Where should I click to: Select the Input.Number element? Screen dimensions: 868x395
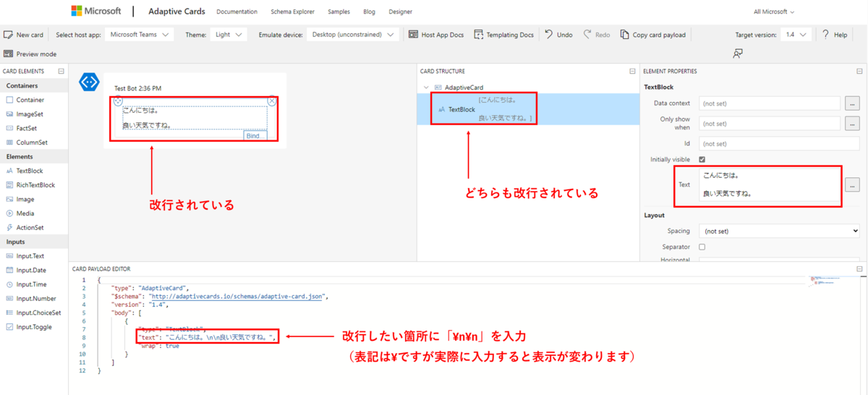34,298
